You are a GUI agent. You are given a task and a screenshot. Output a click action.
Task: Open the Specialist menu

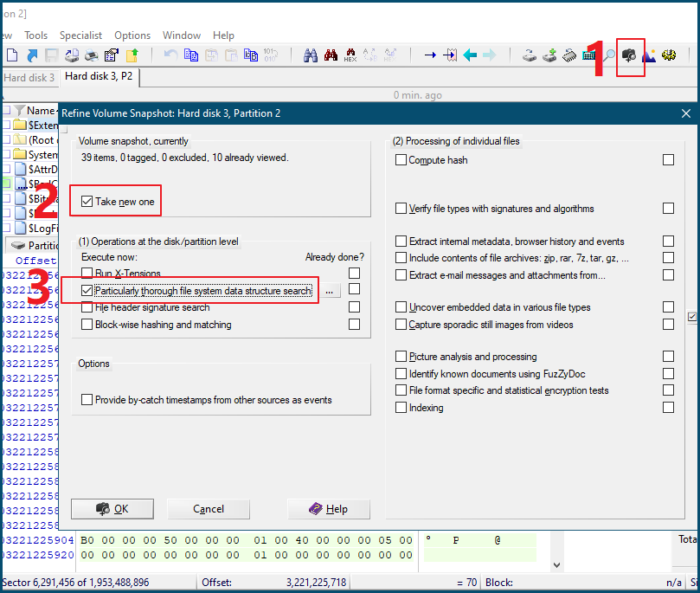point(80,35)
